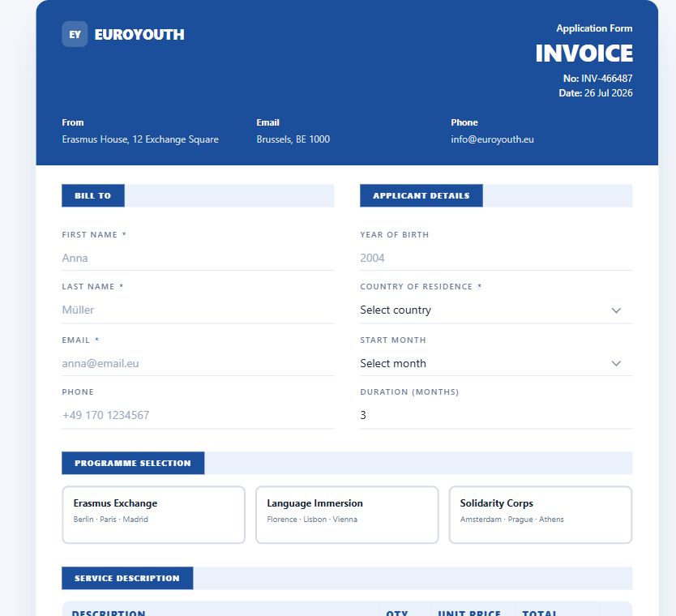676x616 pixels.
Task: Click the Email input with anna@email.eu placeholder
Action: [x=198, y=363]
